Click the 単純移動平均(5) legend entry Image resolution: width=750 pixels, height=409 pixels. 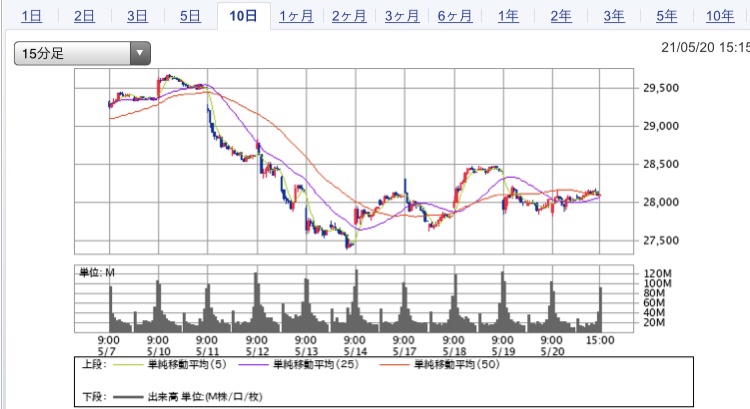coord(187,365)
